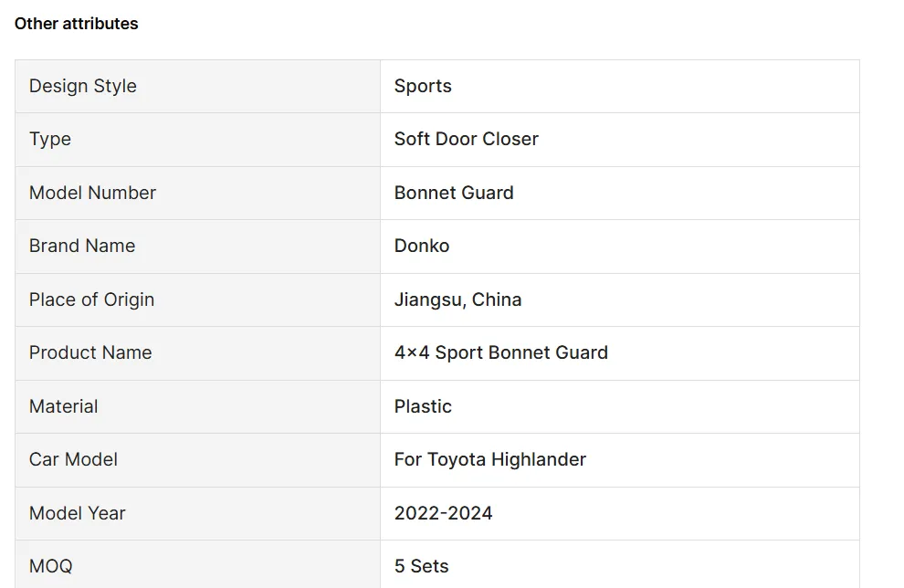This screenshot has height=588, width=904.
Task: Select the 'Design Style' label cell
Action: coord(82,86)
